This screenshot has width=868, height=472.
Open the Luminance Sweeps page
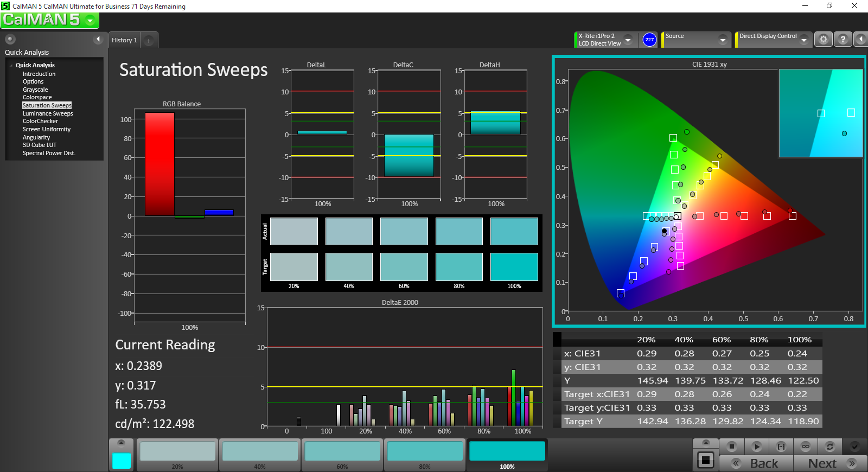(x=48, y=113)
